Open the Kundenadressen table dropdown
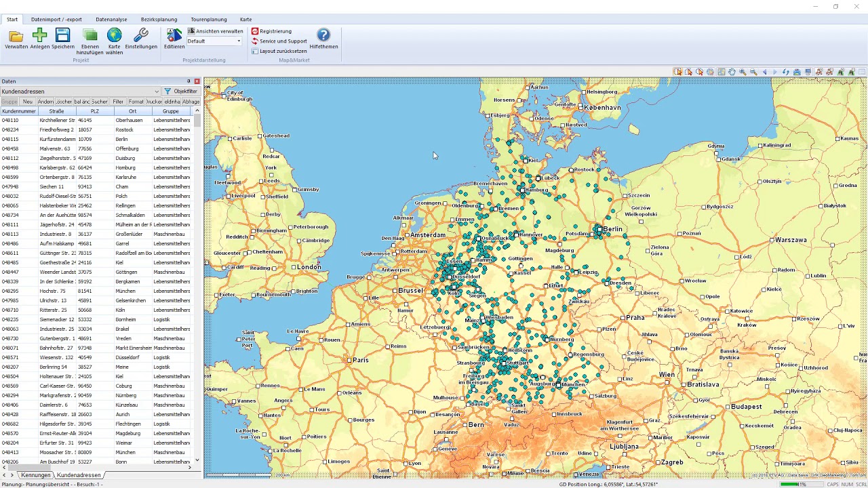The image size is (868, 488). tap(157, 91)
